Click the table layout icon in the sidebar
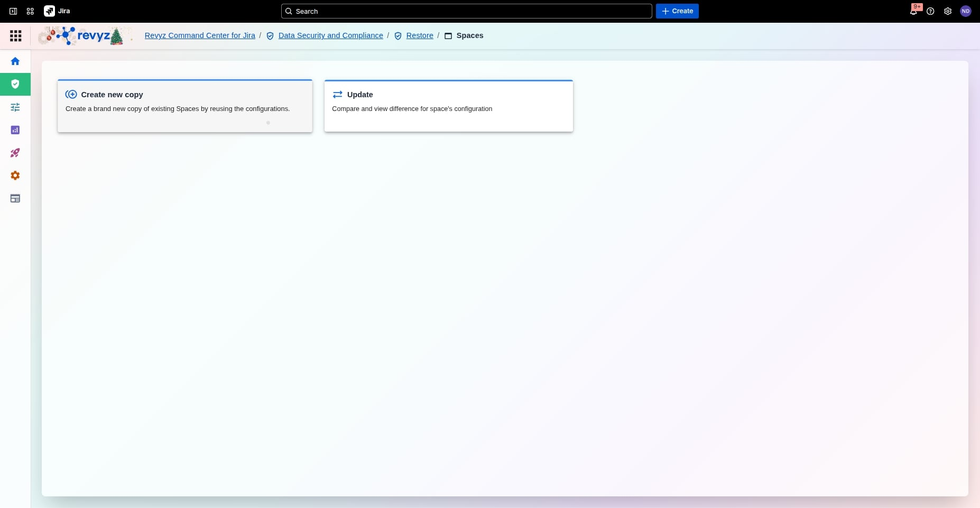The image size is (980, 508). pos(15,199)
